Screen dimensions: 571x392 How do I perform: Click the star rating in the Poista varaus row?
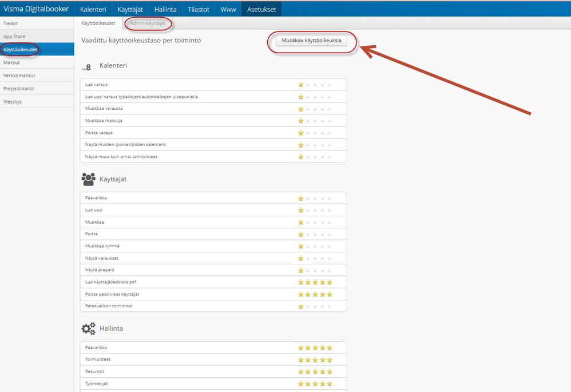pos(315,133)
